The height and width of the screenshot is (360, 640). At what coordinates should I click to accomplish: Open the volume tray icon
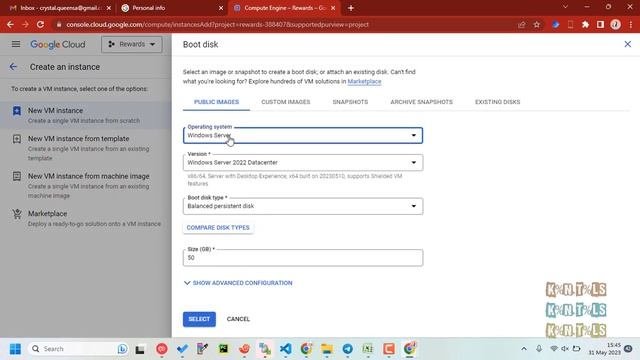(565, 349)
